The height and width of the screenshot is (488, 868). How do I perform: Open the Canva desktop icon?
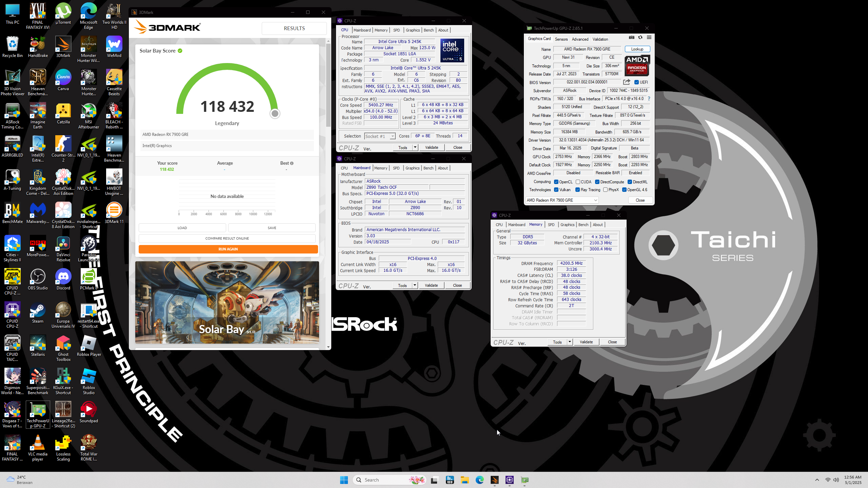tap(63, 80)
